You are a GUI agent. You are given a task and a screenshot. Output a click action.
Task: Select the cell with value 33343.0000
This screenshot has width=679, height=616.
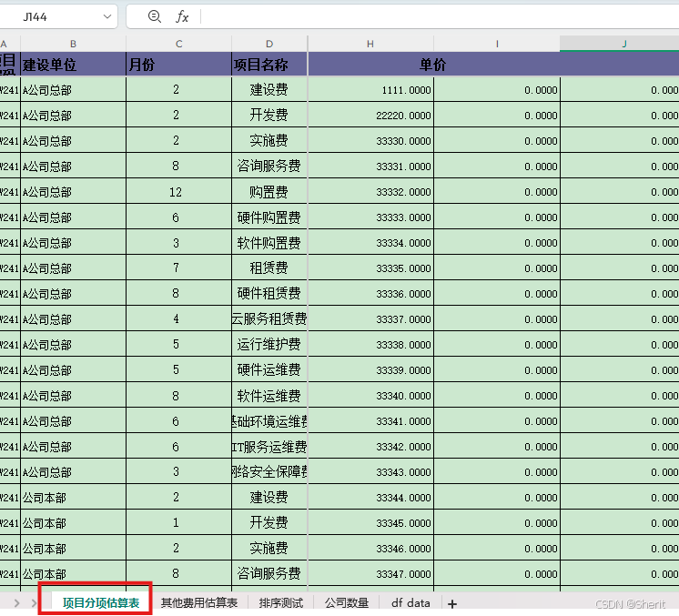370,472
